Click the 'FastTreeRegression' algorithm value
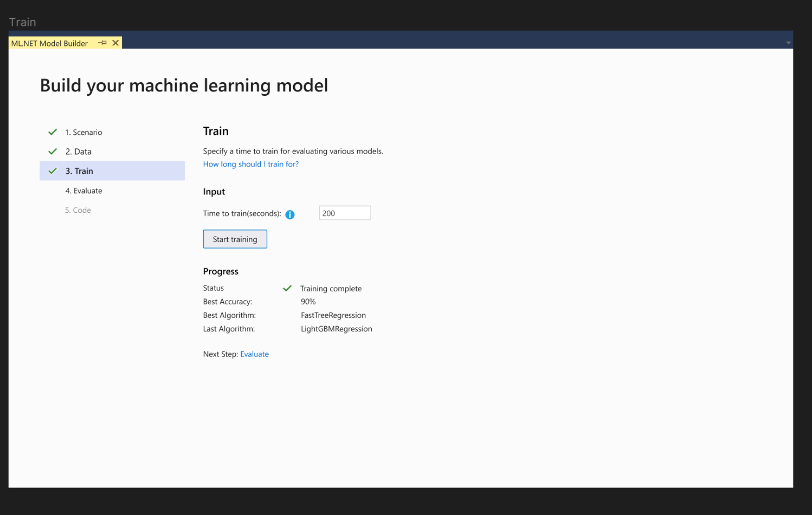 point(333,315)
